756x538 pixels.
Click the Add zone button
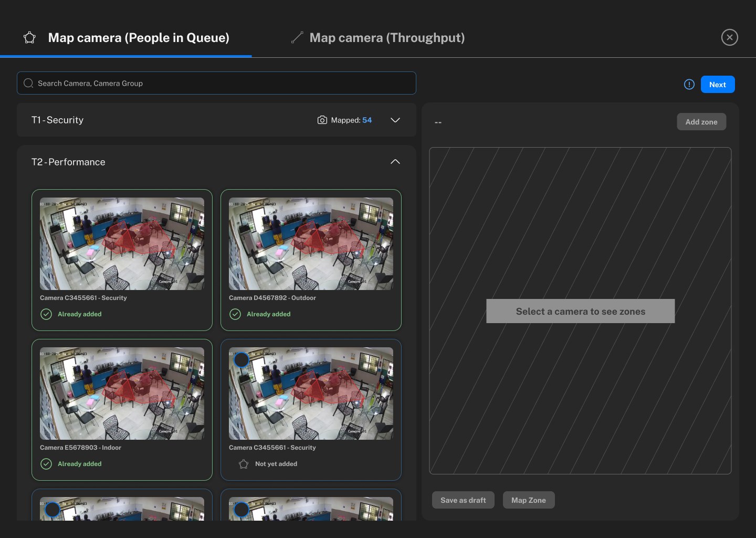701,122
